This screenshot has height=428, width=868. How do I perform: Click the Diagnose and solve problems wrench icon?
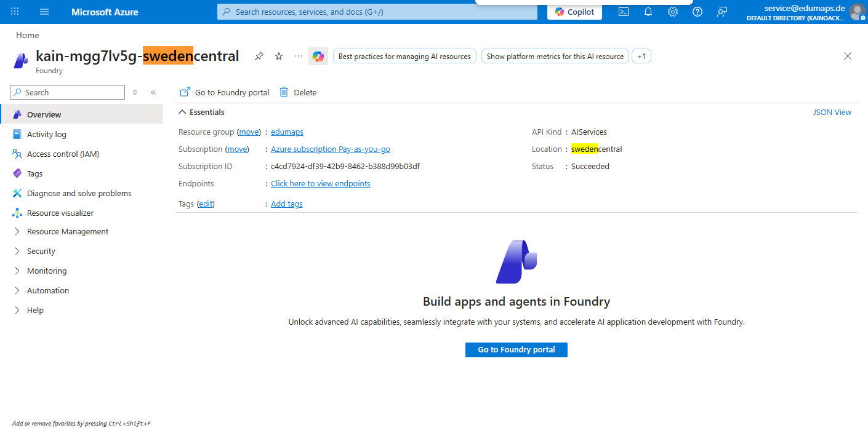pyautogui.click(x=17, y=193)
